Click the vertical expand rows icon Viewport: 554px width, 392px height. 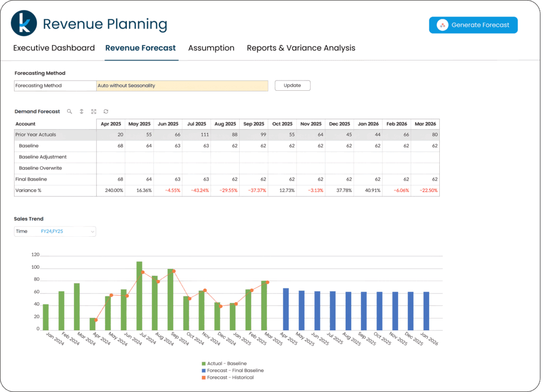coord(82,111)
